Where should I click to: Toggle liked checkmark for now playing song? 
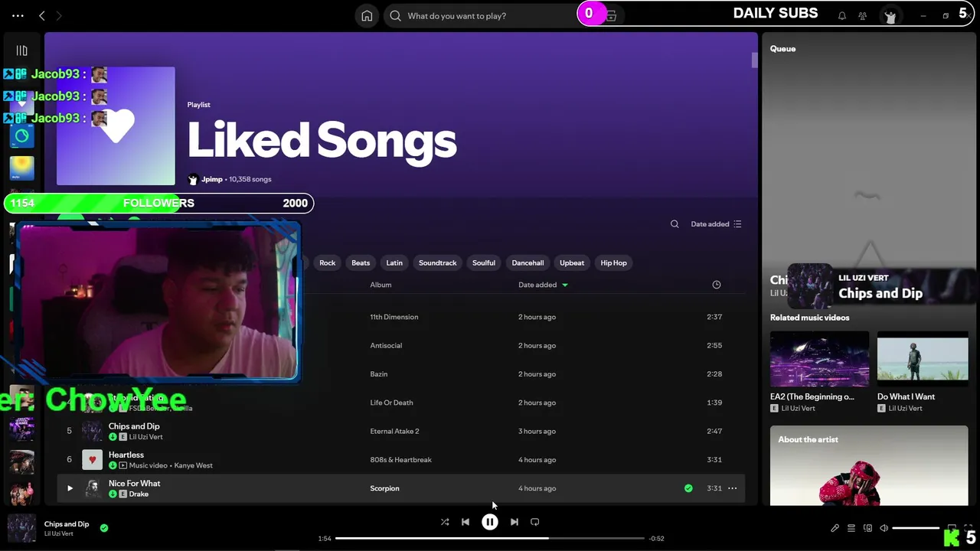(104, 527)
